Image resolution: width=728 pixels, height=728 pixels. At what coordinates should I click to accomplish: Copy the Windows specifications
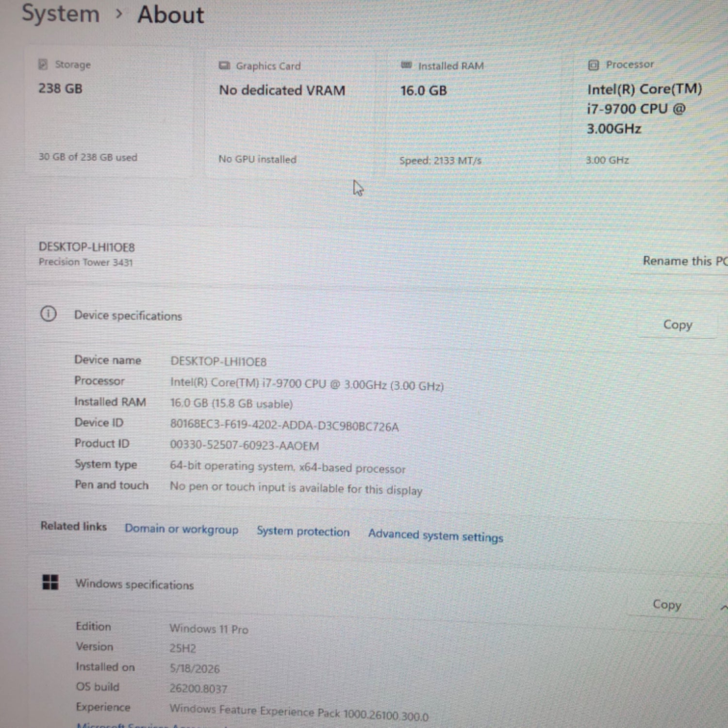(667, 605)
